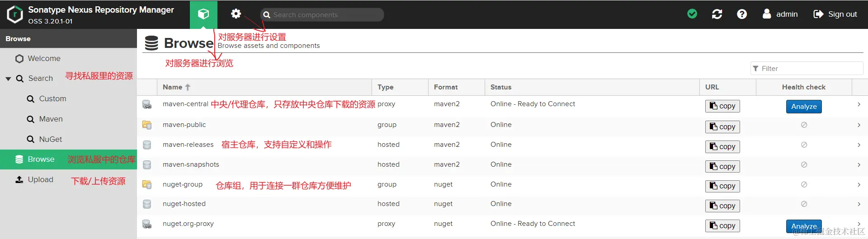Click disabled health check icon for nuget-group

point(804,184)
